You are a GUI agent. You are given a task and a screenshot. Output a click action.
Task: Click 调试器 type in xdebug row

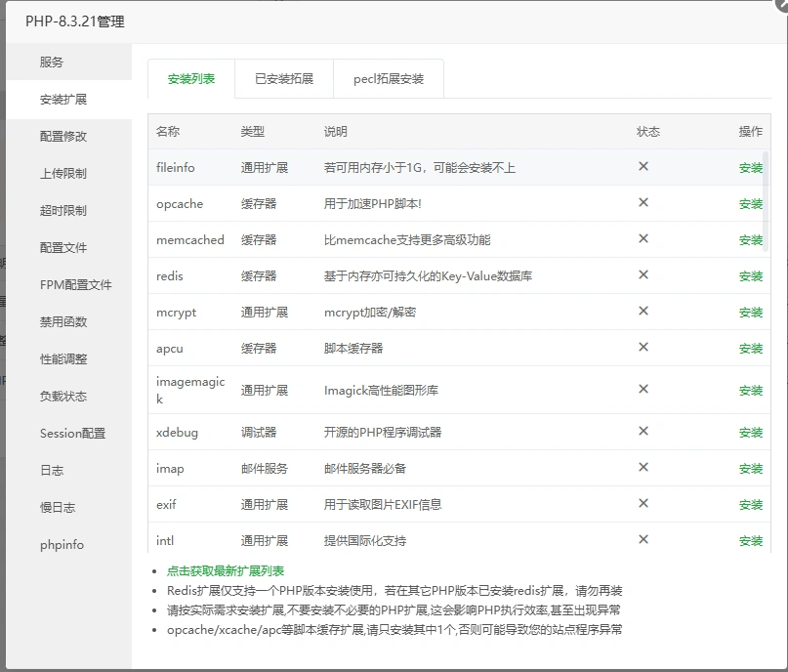[x=259, y=433]
